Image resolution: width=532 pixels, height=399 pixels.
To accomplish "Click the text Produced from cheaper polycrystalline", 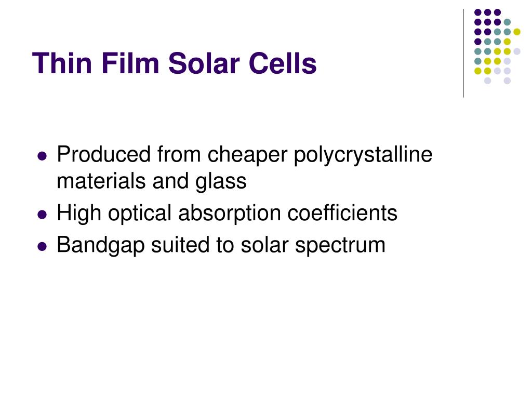I will [245, 155].
